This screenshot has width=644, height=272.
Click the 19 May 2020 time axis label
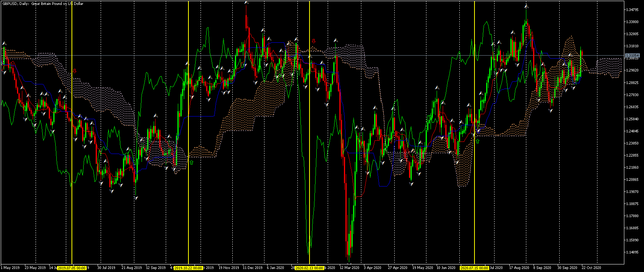[x=422, y=268]
